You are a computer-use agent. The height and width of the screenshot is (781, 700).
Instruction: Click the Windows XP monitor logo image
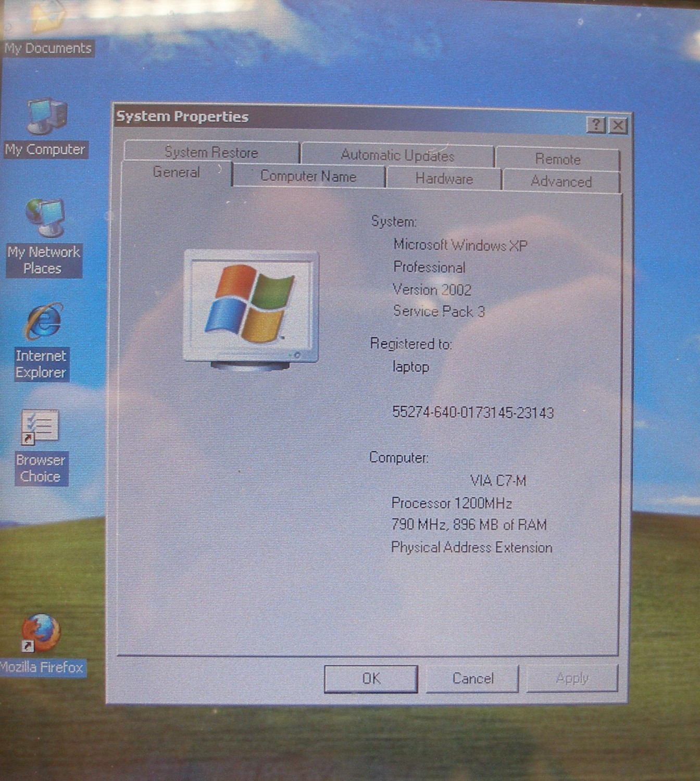pos(251,310)
